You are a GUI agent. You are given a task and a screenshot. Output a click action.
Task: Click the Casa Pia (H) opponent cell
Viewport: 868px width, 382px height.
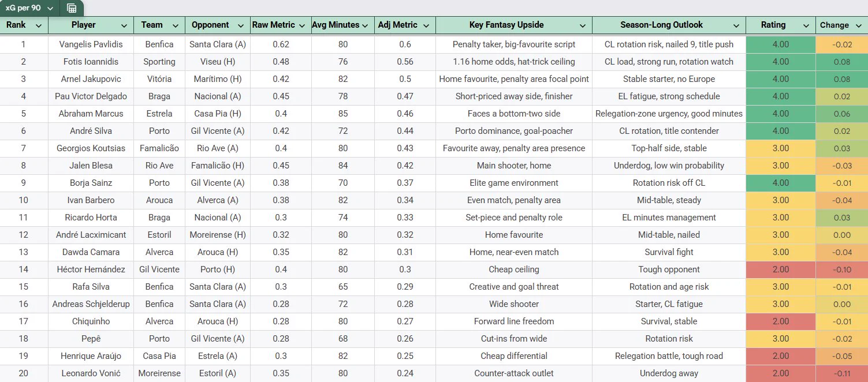(x=218, y=114)
